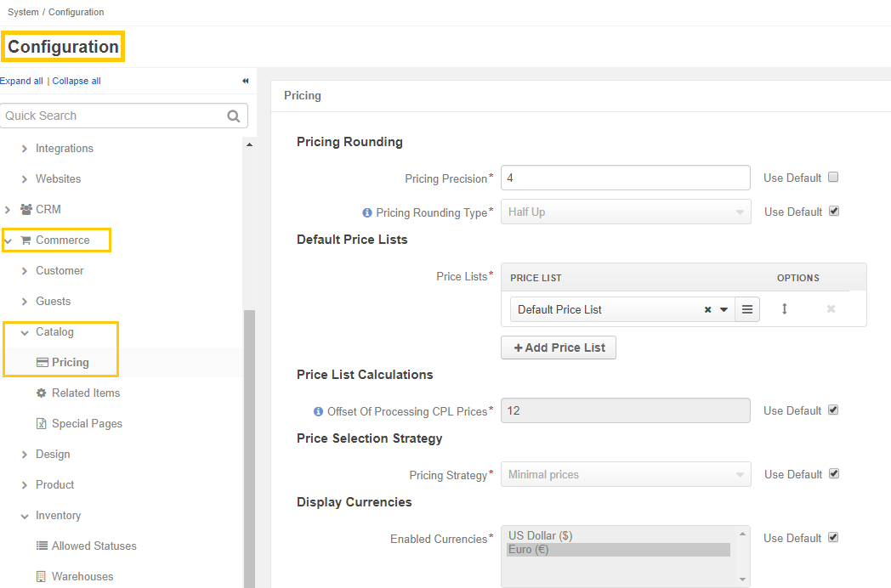This screenshot has height=588, width=891.
Task: Click the info icon beside Offset Of Processing CPL Prices
Action: [318, 411]
